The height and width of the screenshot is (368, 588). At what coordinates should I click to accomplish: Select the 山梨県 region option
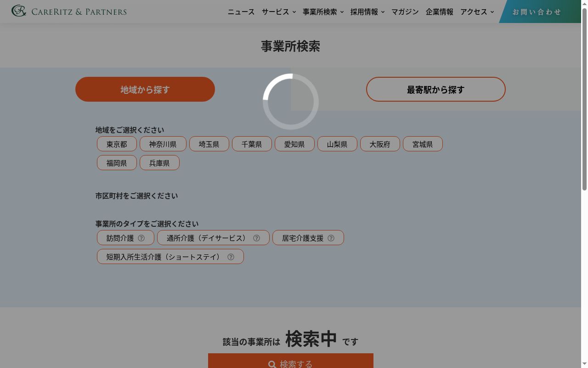(337, 144)
